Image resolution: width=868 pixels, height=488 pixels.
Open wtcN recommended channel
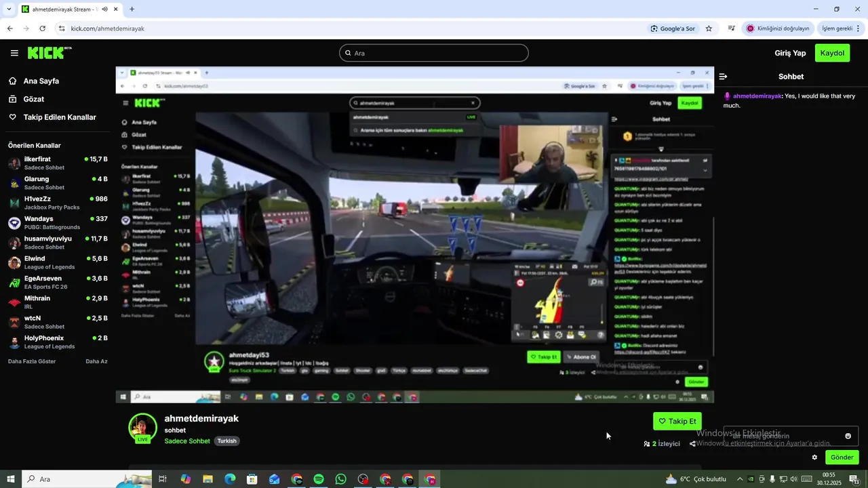[x=58, y=322]
